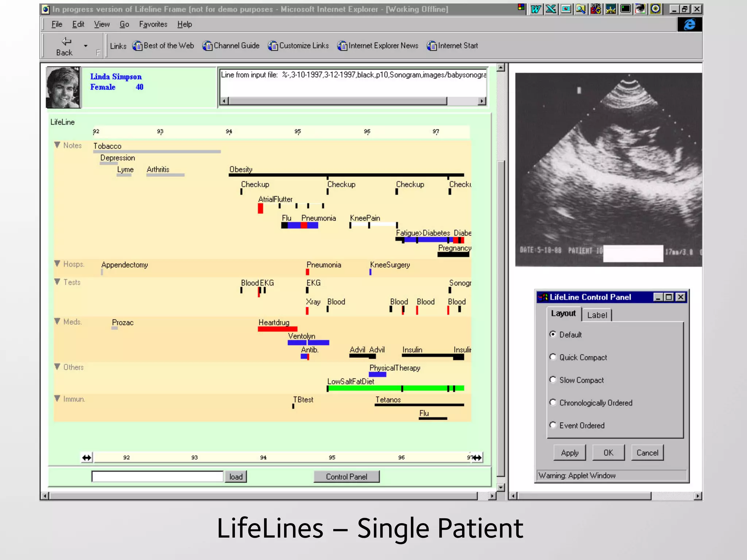The height and width of the screenshot is (560, 747).
Task: Click the Control Panel button below the timeline
Action: tap(347, 477)
